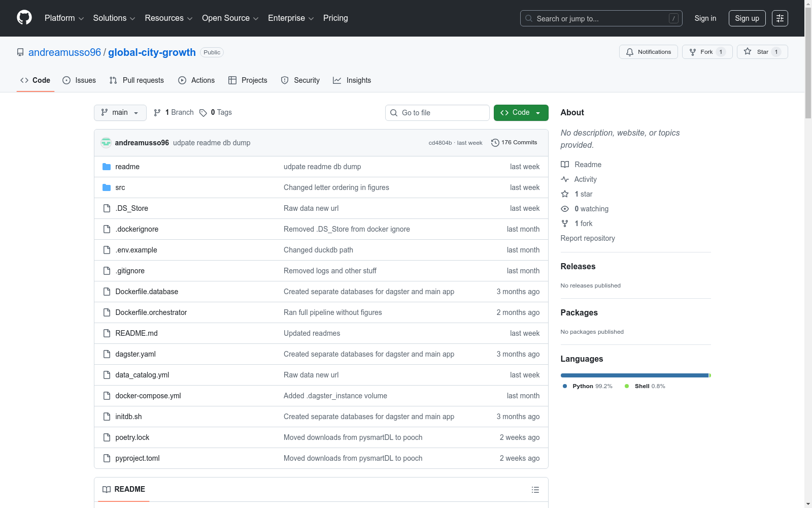This screenshot has height=508, width=812.
Task: Open the global-city-growth repository title link
Action: pos(152,52)
